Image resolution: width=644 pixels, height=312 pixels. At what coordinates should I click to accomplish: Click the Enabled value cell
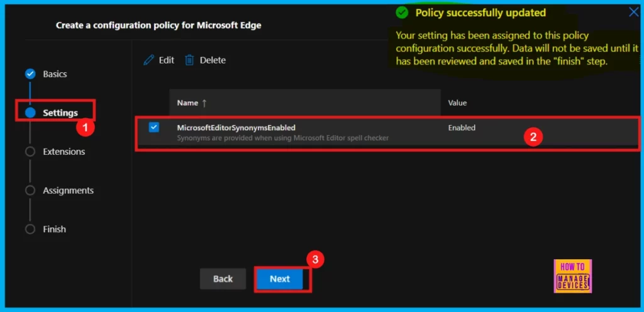pos(462,128)
